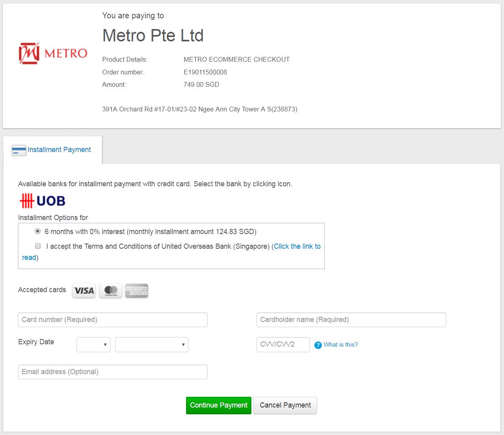Click the 'Order number:' label
The height and width of the screenshot is (435, 504).
coord(123,72)
